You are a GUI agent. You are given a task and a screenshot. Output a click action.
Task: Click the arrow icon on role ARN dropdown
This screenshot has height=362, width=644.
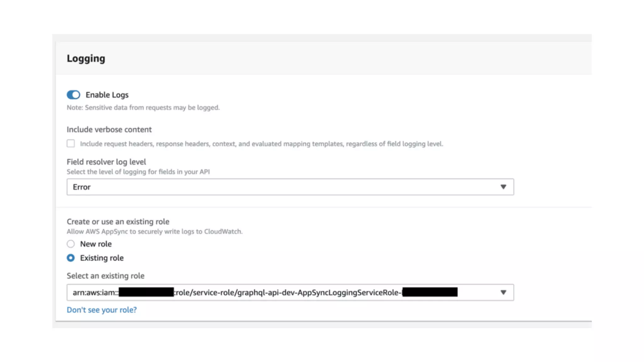503,293
